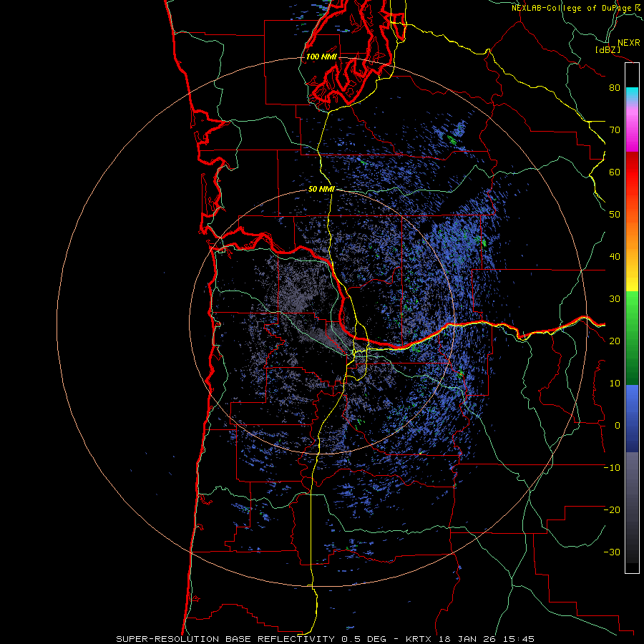Viewport: 644px width, 644px height.
Task: Click the 20 value on the dBZ scale
Action: pyautogui.click(x=615, y=341)
